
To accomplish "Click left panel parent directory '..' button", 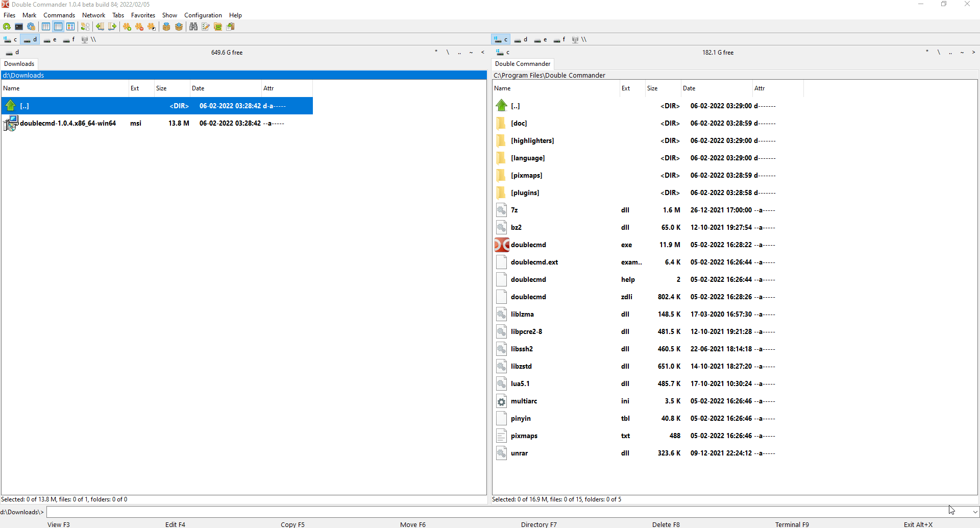I will [459, 52].
